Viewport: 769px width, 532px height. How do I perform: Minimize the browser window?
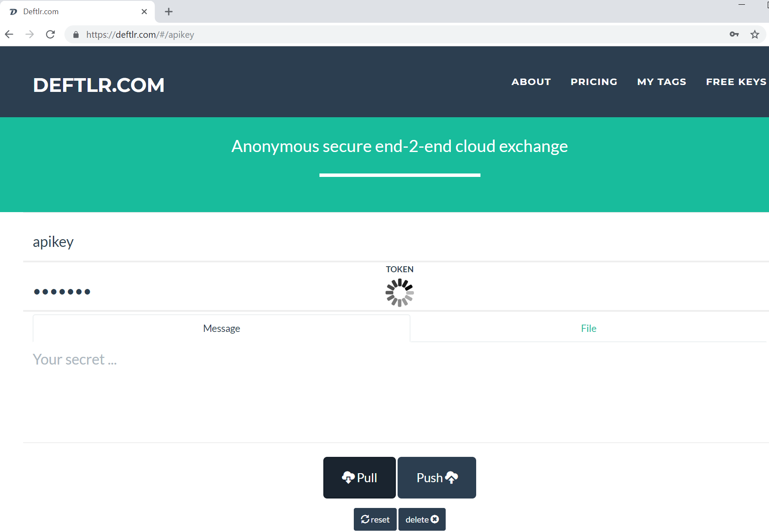tap(742, 4)
